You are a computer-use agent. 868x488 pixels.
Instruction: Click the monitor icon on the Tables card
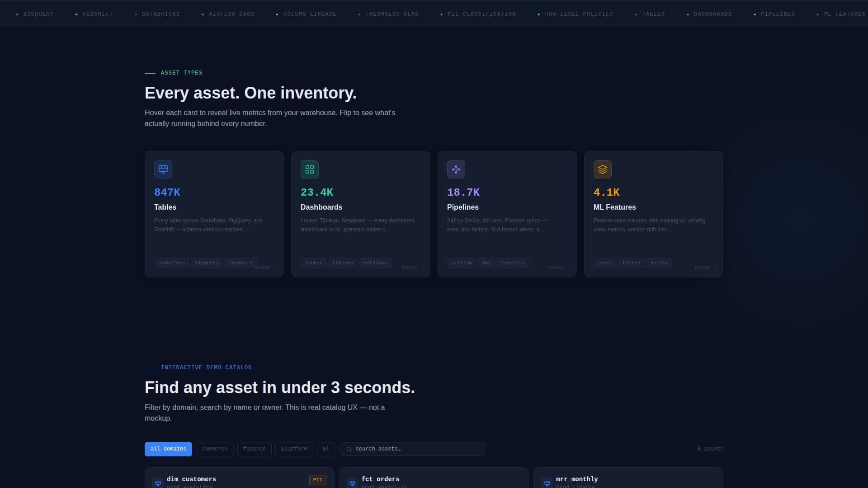[163, 169]
